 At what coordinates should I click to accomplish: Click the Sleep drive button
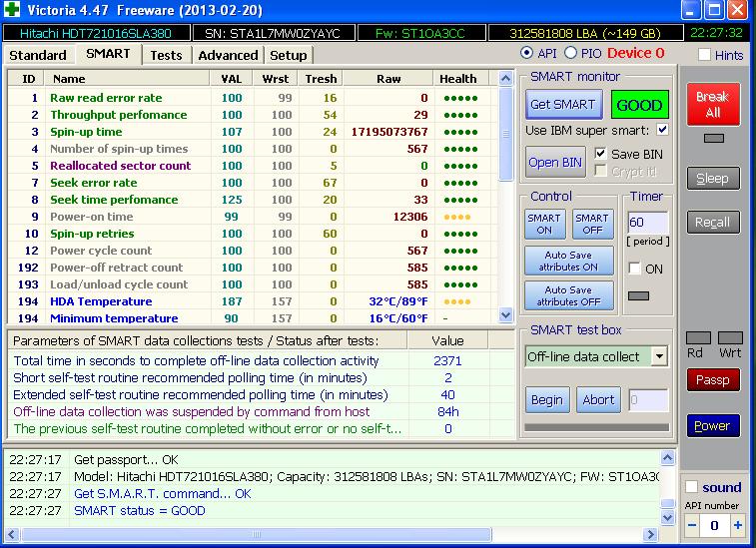click(712, 178)
